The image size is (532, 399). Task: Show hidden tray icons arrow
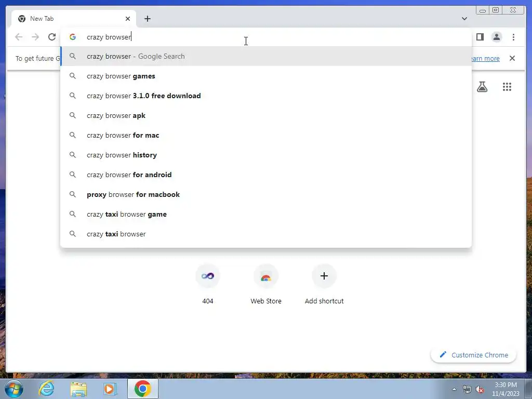click(x=454, y=389)
